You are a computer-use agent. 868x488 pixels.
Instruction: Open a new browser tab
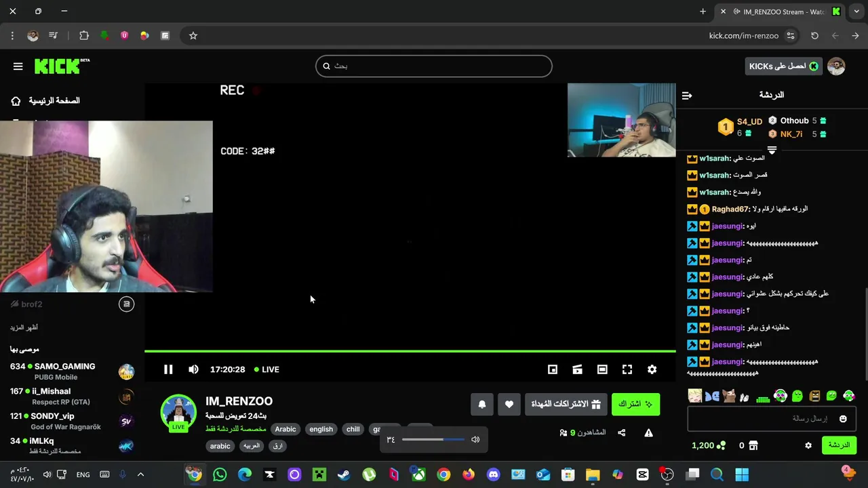[703, 12]
